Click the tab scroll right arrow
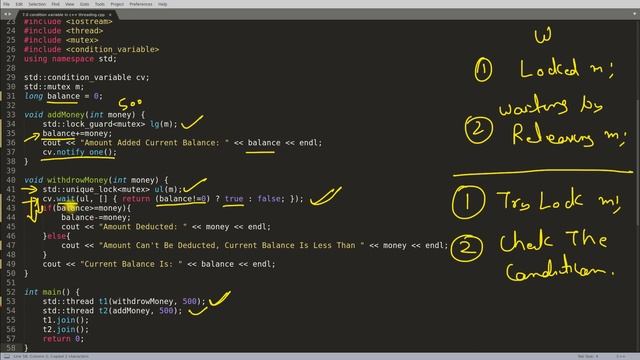 (10, 14)
